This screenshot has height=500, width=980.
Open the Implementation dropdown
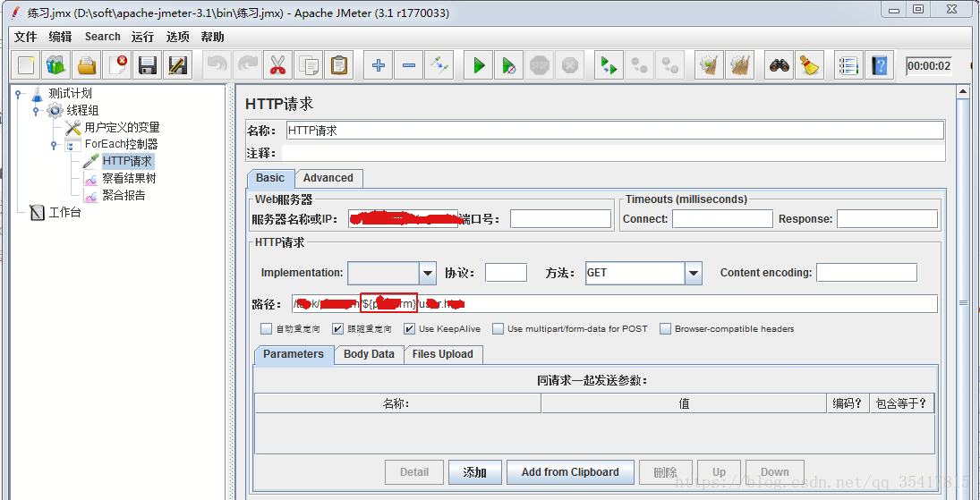tap(428, 273)
